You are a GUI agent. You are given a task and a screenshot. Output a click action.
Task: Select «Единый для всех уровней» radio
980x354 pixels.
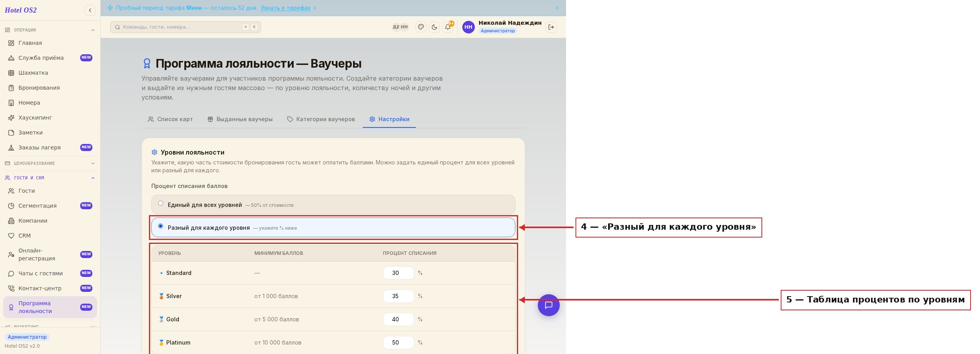[x=161, y=203]
